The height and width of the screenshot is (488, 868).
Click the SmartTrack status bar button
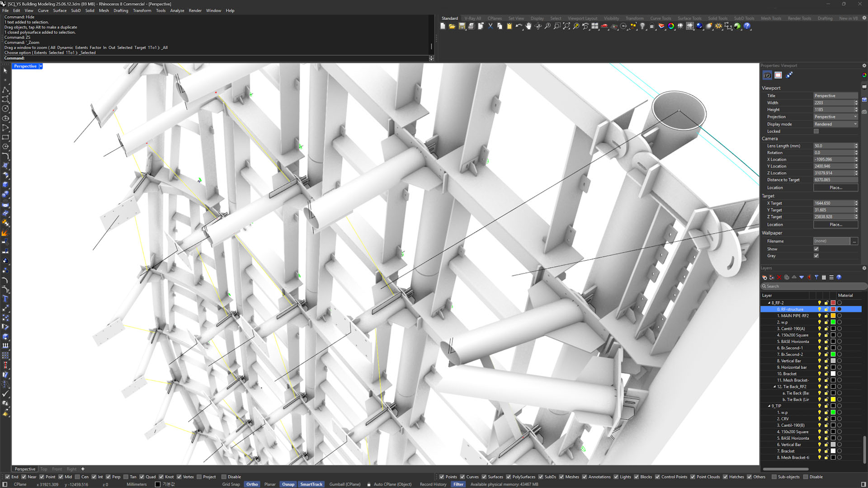click(311, 484)
